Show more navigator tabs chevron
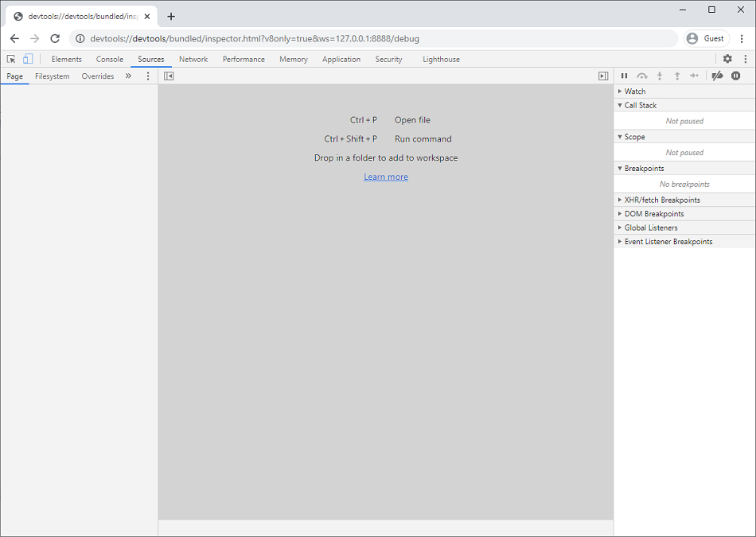The image size is (756, 537). click(128, 76)
